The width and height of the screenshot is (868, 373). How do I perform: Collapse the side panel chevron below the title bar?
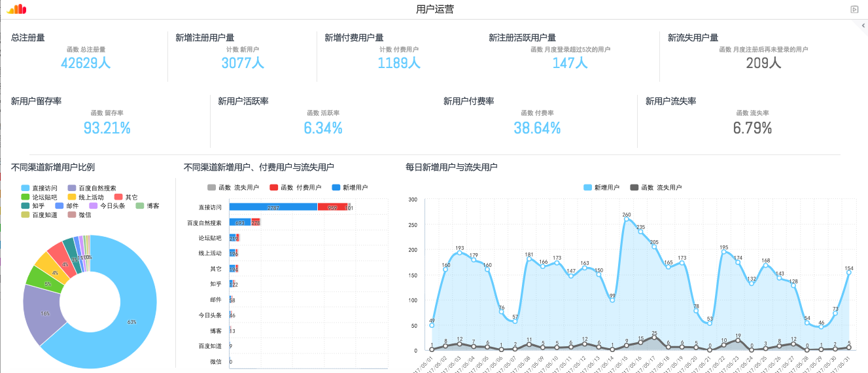863,25
